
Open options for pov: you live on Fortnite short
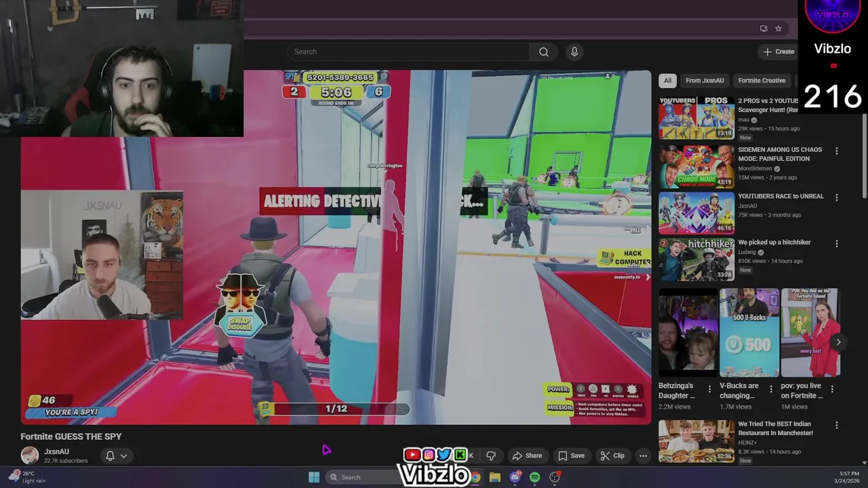[832, 389]
